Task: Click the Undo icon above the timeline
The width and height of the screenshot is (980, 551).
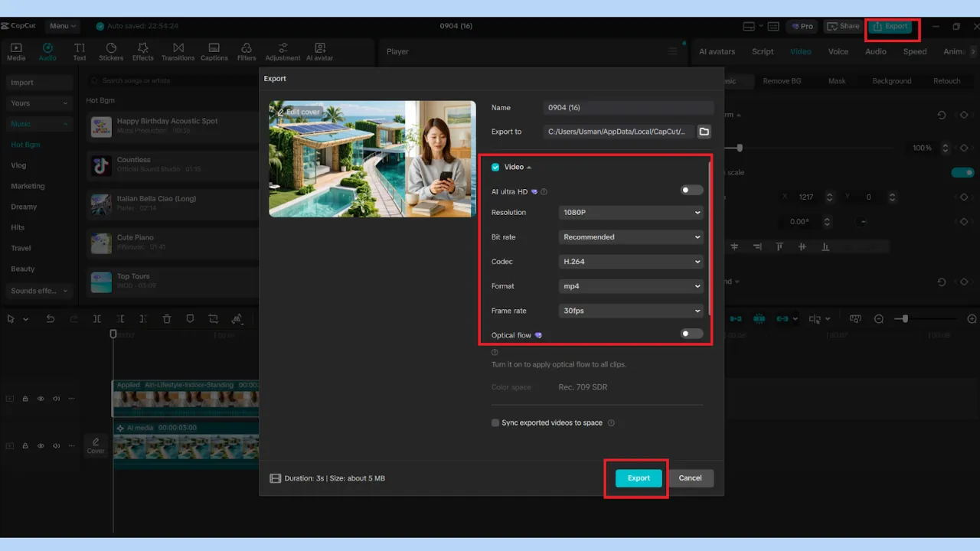Action: [51, 318]
